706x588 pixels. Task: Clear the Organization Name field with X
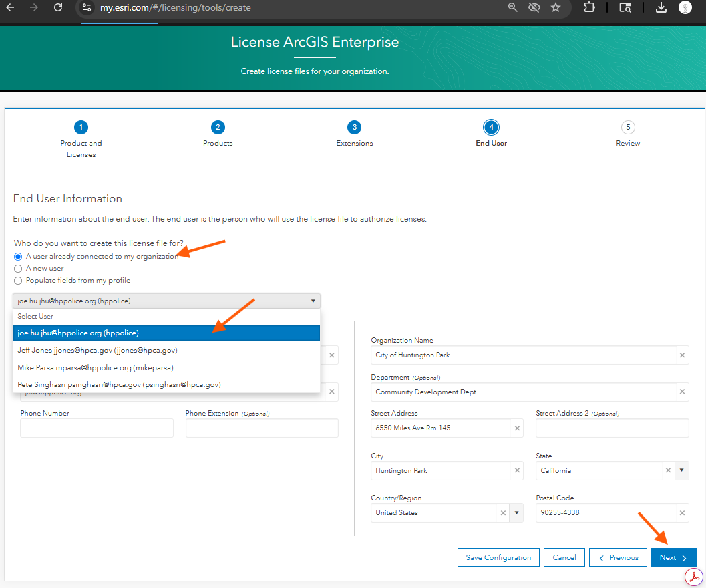682,355
